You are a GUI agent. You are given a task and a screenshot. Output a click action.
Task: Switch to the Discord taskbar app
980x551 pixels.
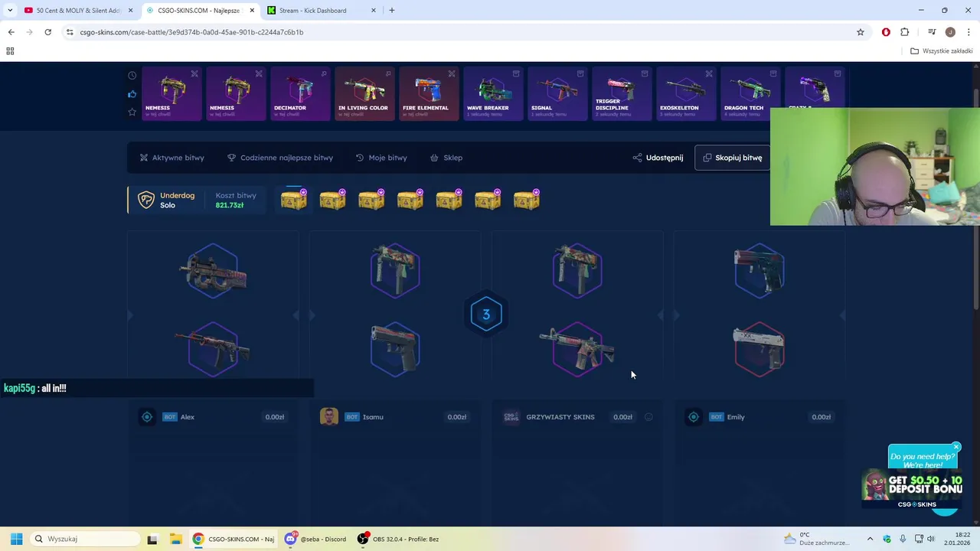pos(315,539)
